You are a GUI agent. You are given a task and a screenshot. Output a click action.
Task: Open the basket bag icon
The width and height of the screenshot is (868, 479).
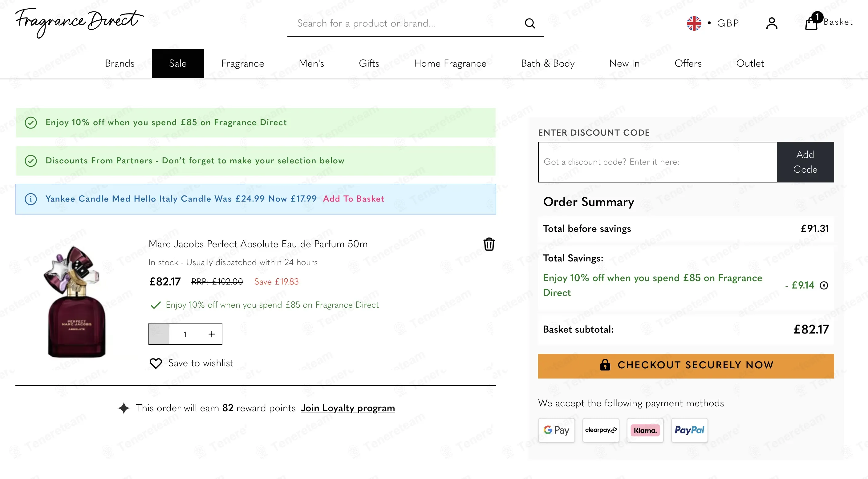coord(811,24)
